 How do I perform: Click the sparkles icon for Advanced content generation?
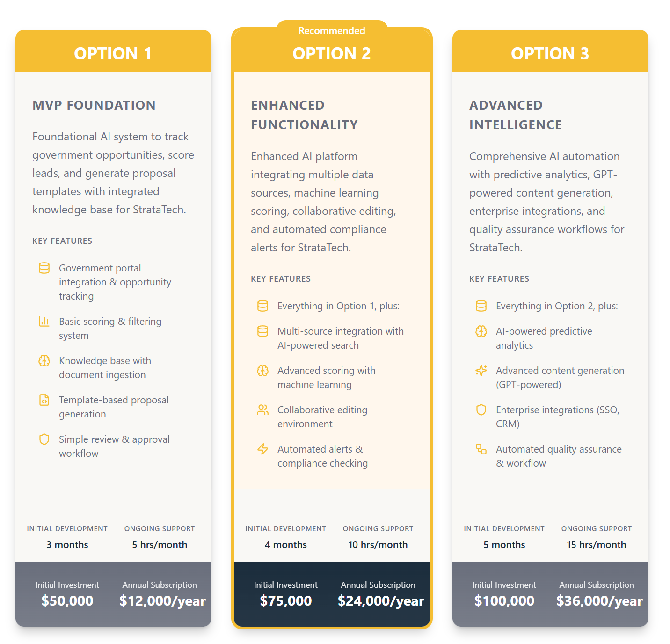pos(481,370)
